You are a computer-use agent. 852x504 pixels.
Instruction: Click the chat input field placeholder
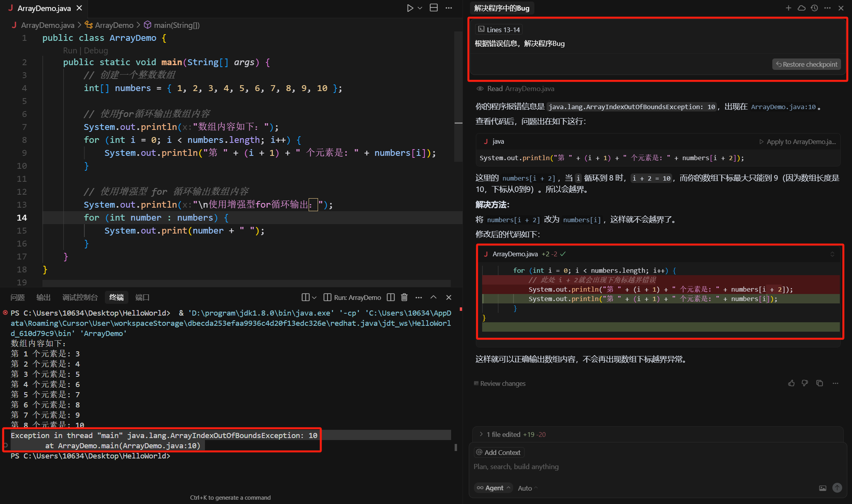[516, 467]
